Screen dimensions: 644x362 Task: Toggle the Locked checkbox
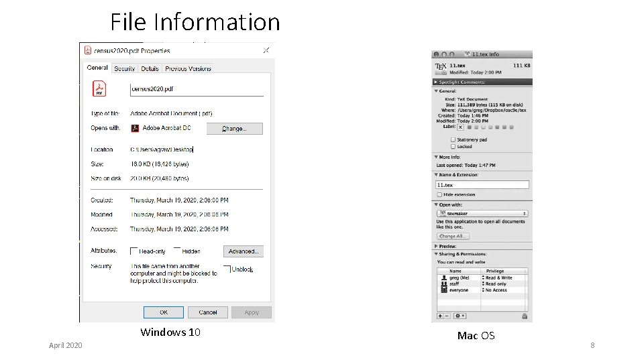[x=453, y=147]
